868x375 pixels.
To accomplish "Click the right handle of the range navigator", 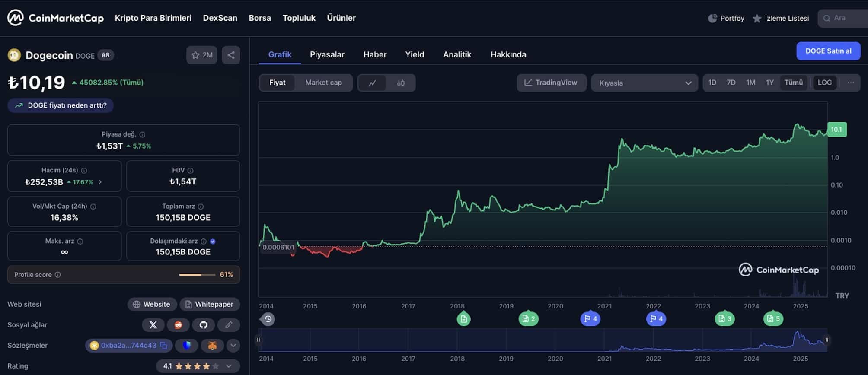I will tap(827, 340).
